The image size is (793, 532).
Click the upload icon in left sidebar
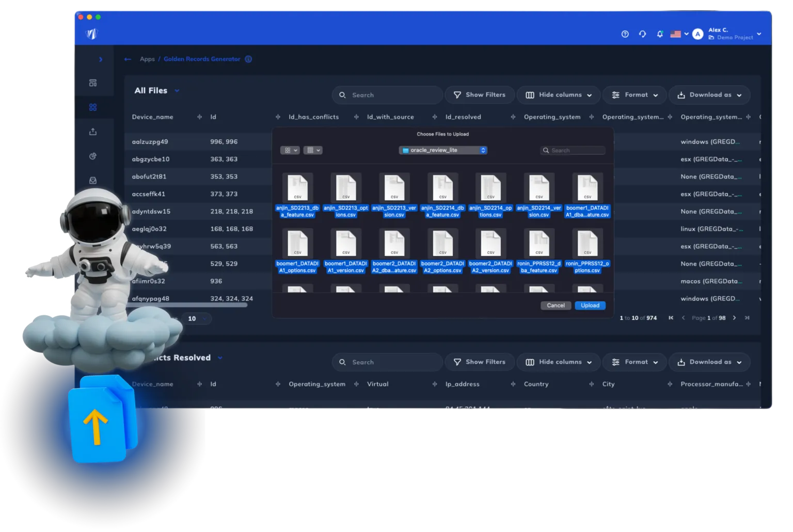[x=93, y=132]
